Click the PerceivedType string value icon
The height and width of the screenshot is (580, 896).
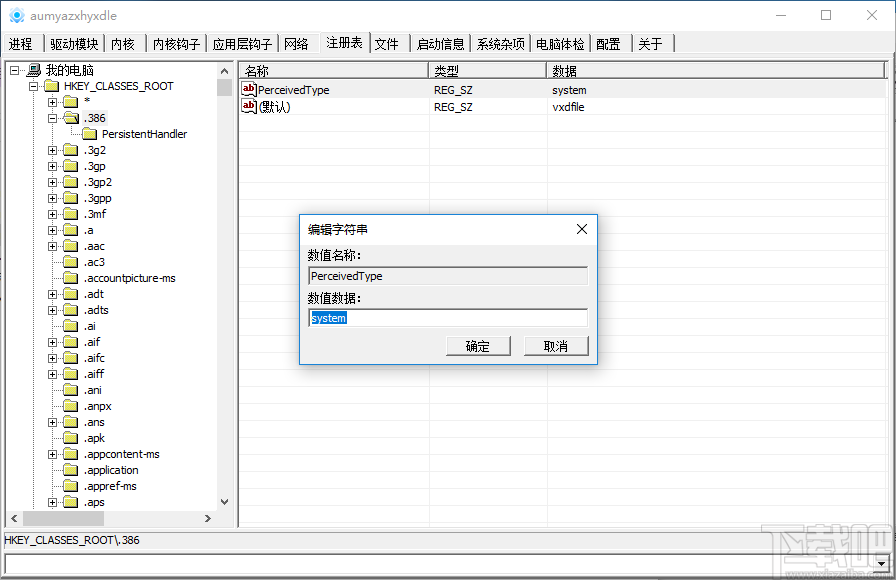(x=249, y=89)
